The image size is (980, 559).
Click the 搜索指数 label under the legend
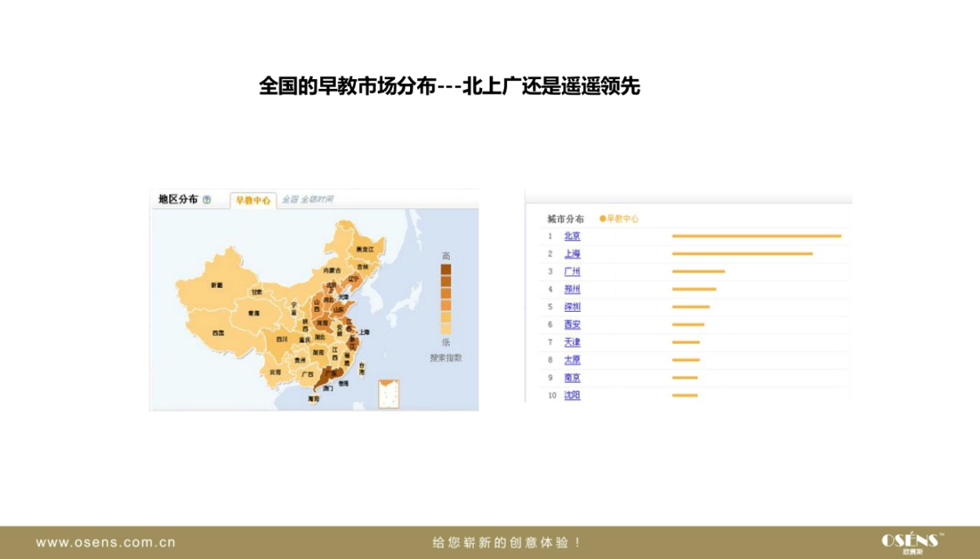coord(445,357)
